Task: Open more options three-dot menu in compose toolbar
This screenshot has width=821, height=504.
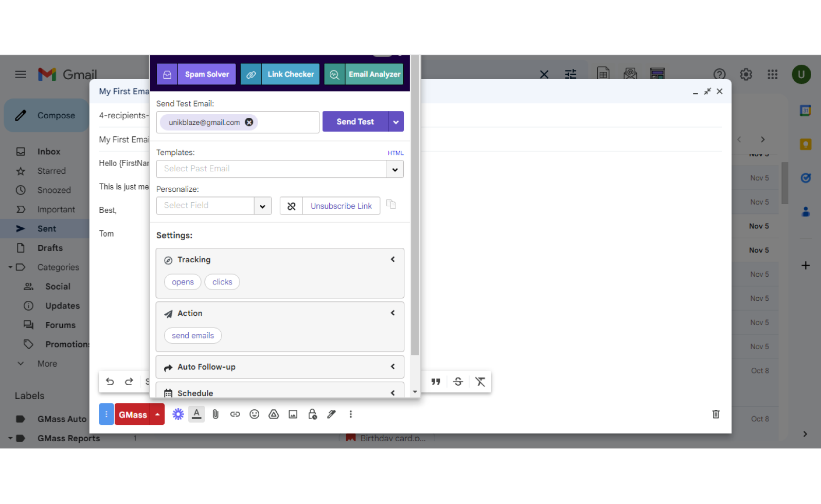Action: (x=351, y=415)
